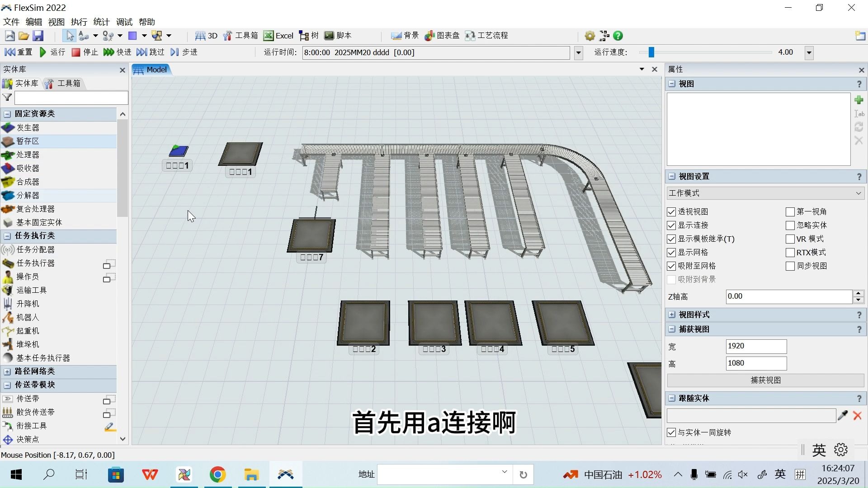Click the eyedropper sampler in 跟随实体

click(842, 415)
